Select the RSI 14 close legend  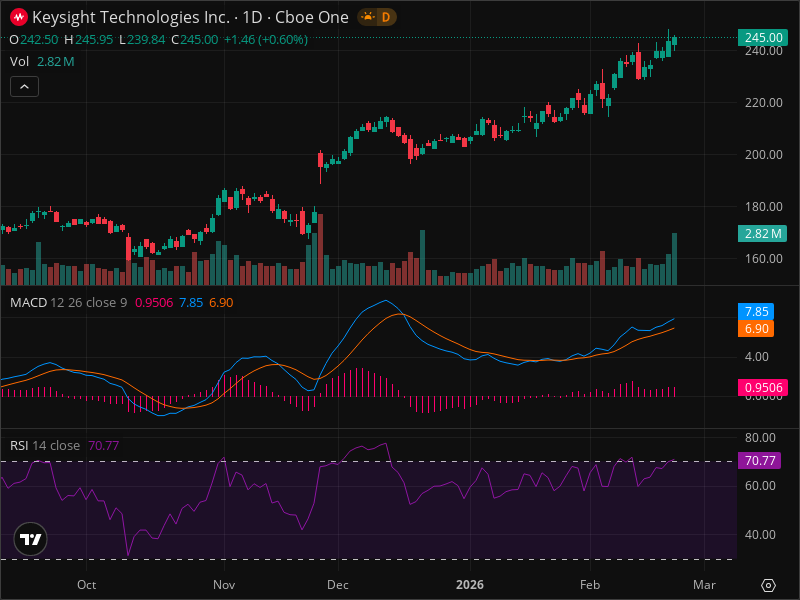click(x=45, y=445)
